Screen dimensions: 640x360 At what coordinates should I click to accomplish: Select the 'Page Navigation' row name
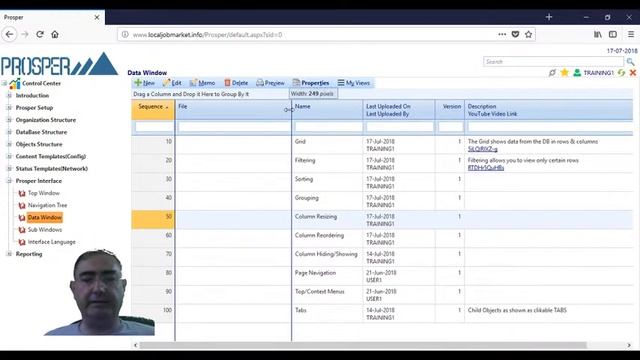315,273
